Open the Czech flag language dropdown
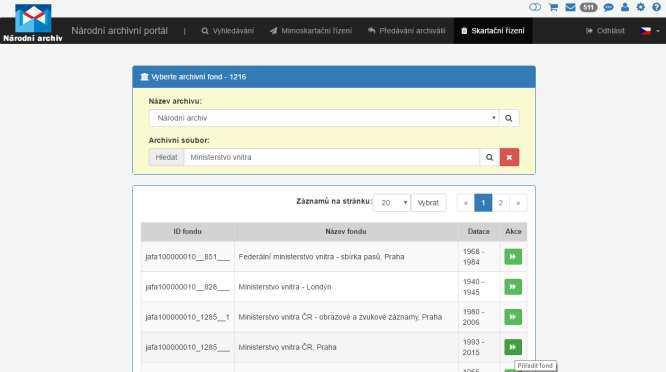666x372 pixels. point(650,31)
